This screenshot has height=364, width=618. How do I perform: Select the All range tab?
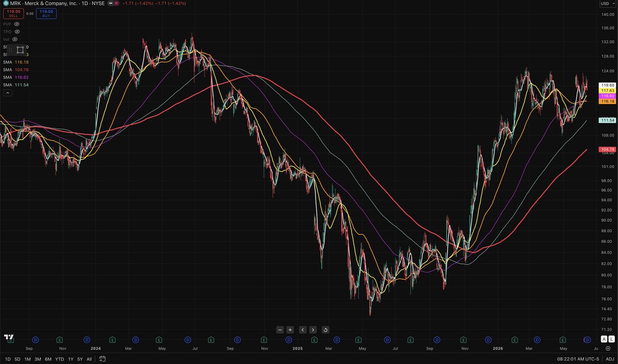(89, 358)
